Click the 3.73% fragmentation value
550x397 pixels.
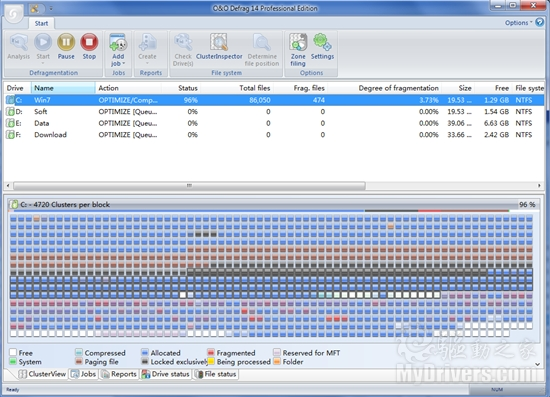(x=429, y=100)
